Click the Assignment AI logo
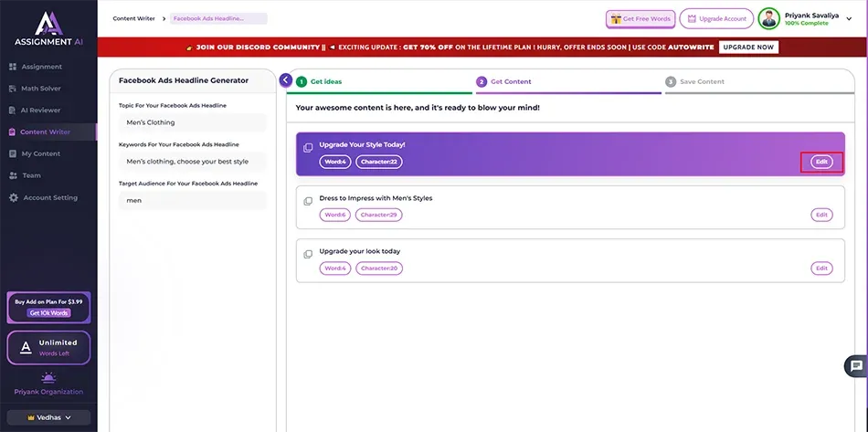The image size is (868, 432). (48, 29)
